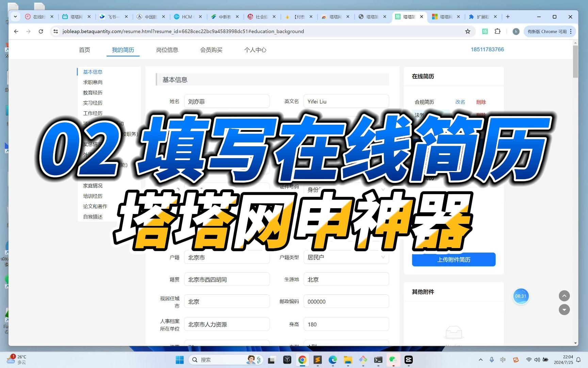Open CapCut from the taskbar
The image size is (588, 368).
pos(409,359)
